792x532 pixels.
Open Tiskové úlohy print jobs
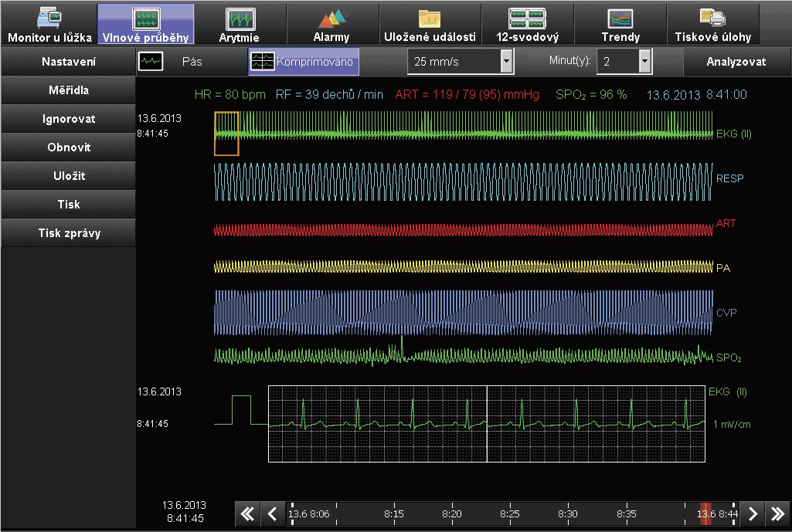tap(712, 24)
